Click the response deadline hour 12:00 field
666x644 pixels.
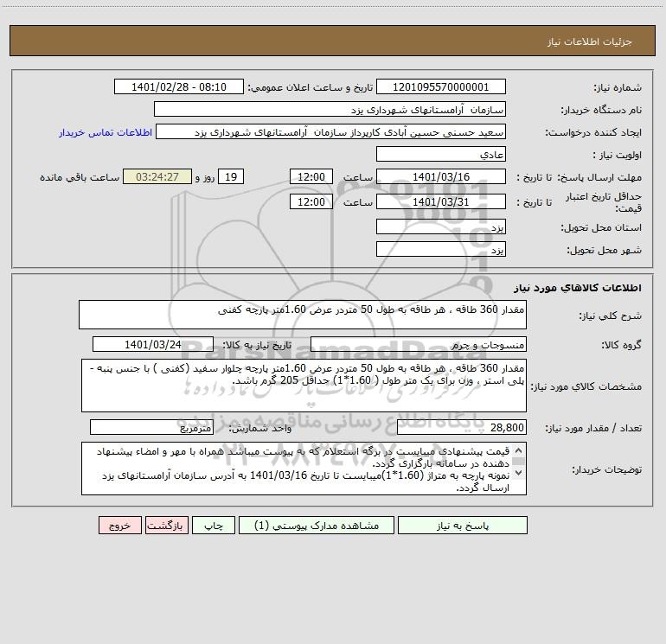click(x=311, y=176)
